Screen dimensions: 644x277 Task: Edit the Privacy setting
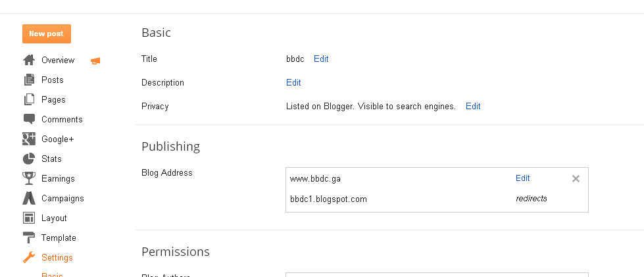coord(473,107)
